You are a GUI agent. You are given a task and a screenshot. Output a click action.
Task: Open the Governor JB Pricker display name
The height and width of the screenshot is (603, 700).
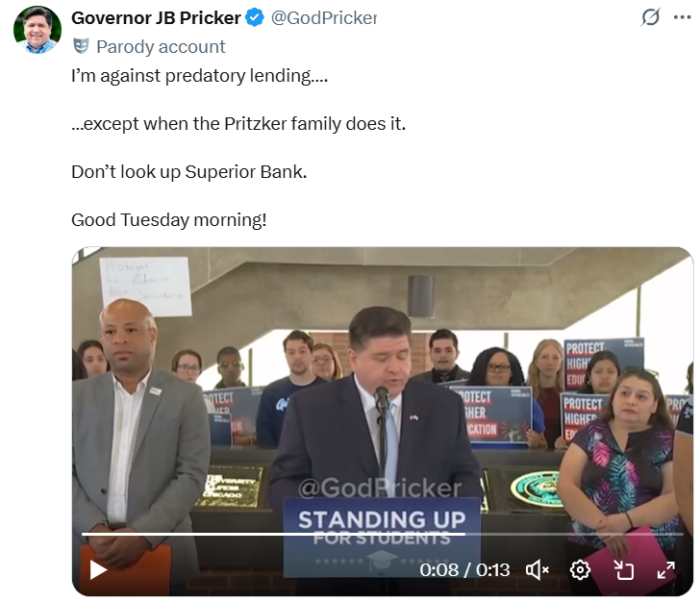pyautogui.click(x=156, y=18)
